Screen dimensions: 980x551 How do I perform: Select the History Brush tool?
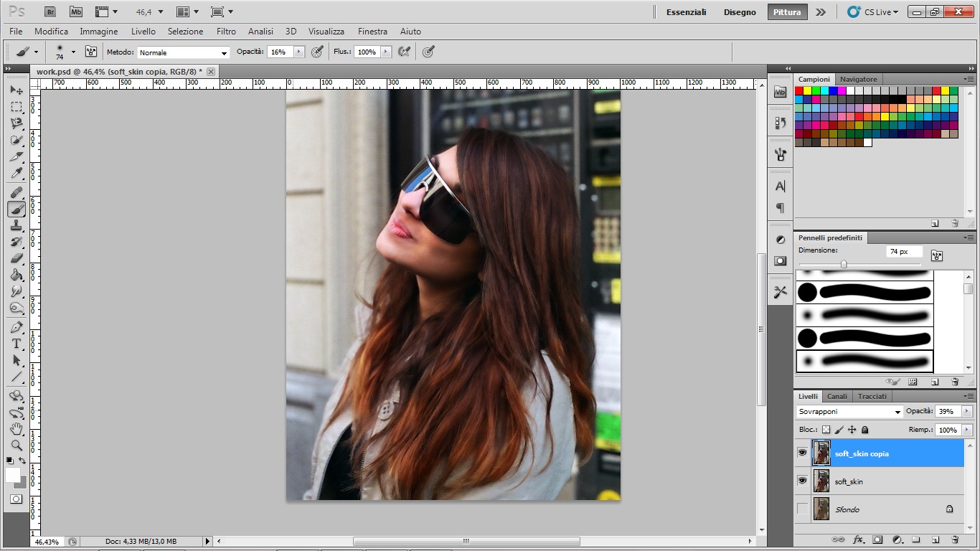coord(17,242)
